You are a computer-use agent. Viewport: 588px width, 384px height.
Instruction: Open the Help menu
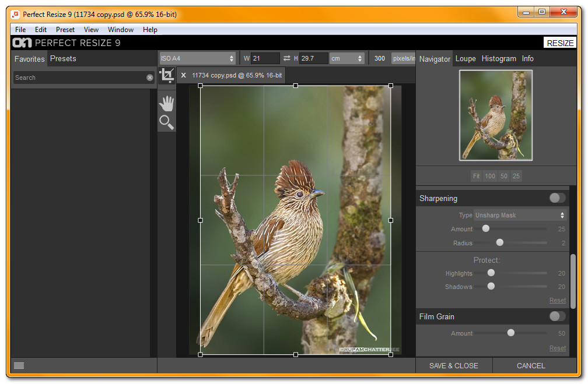click(150, 30)
